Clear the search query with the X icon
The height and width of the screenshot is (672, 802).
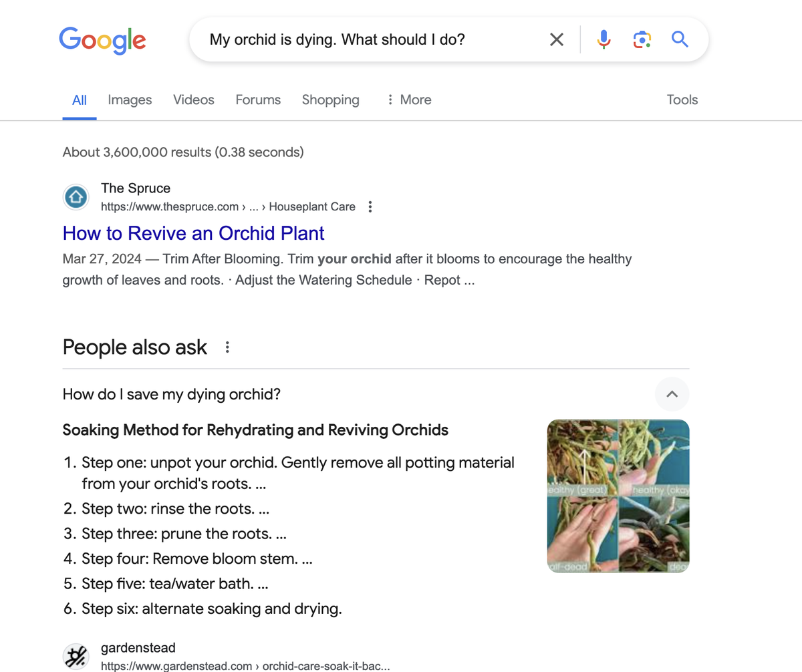[555, 39]
